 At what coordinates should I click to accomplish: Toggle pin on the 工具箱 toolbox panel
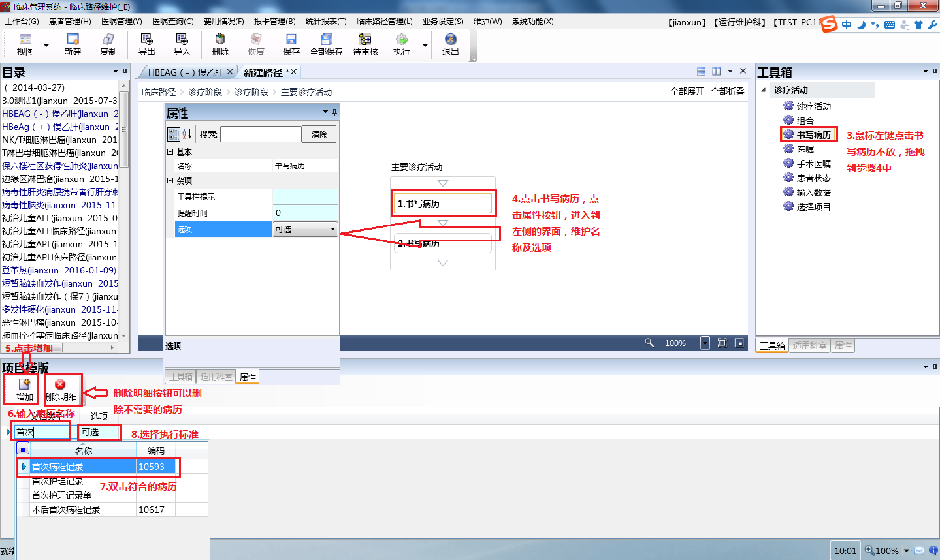(x=935, y=72)
